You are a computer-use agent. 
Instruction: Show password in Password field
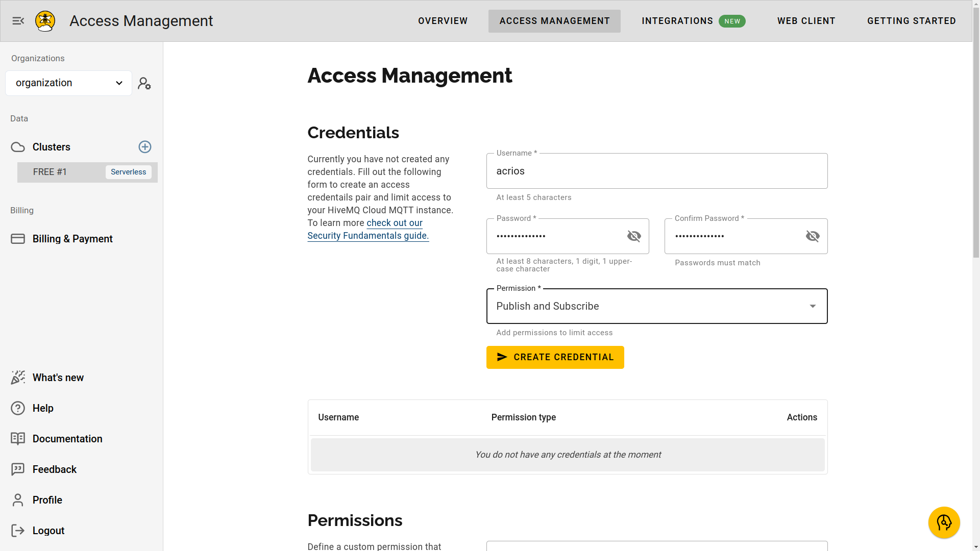(x=634, y=236)
